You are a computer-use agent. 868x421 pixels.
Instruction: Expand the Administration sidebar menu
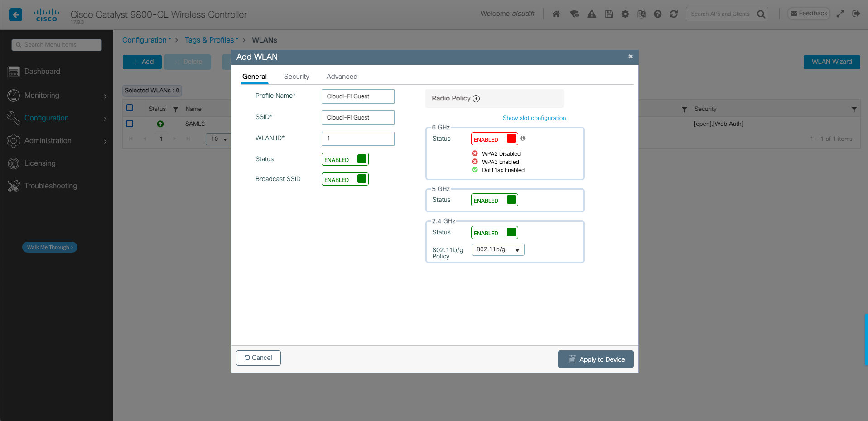[x=57, y=141]
